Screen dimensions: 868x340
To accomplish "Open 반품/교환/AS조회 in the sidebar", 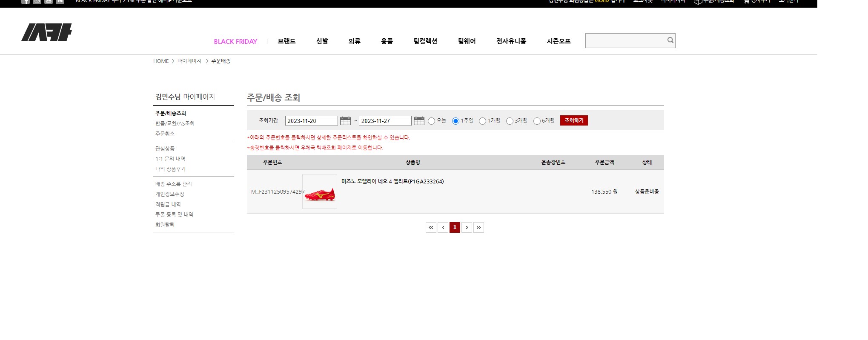I will 175,123.
